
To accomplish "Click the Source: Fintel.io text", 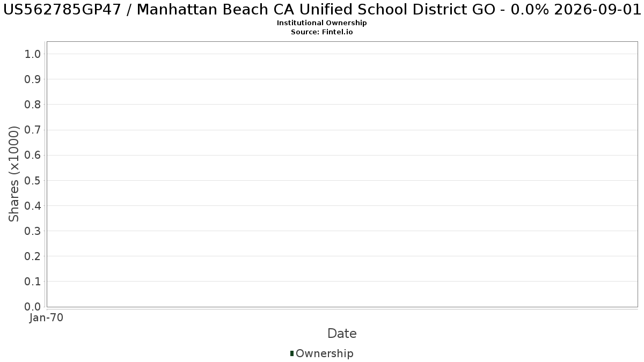I will 321,32.
